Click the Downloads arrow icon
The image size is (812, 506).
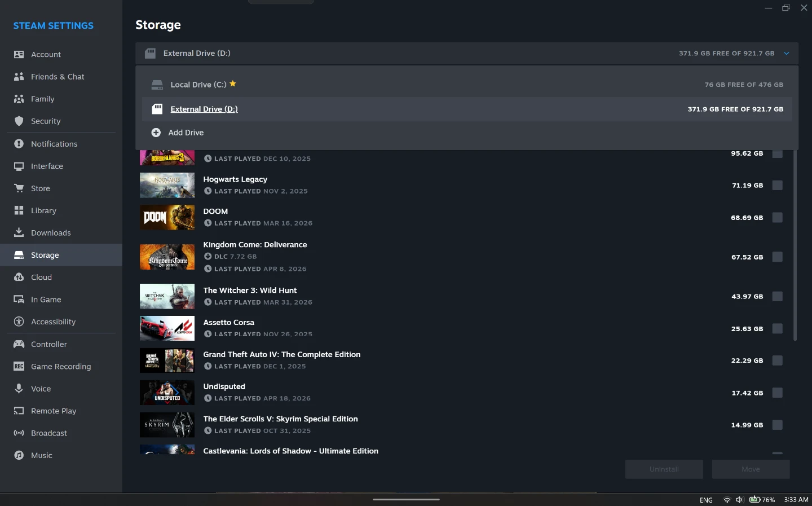pyautogui.click(x=19, y=233)
